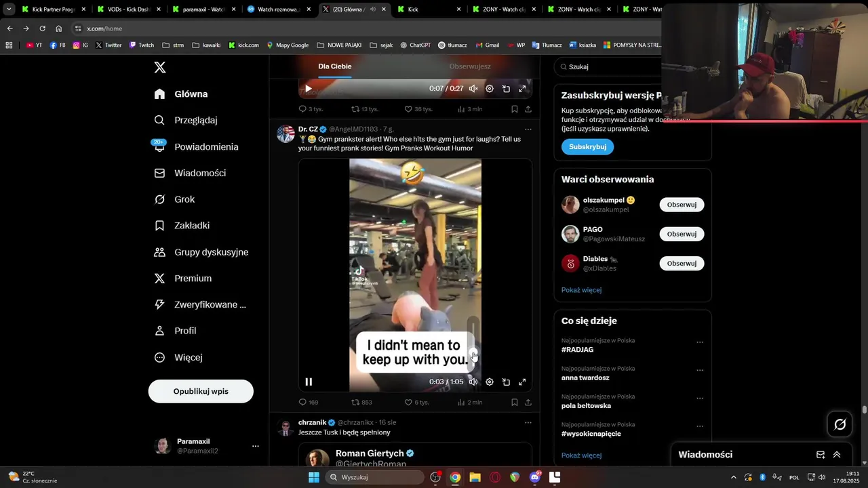Image resolution: width=868 pixels, height=488 pixels.
Task: Open options for anna twardosz trend
Action: (700, 370)
